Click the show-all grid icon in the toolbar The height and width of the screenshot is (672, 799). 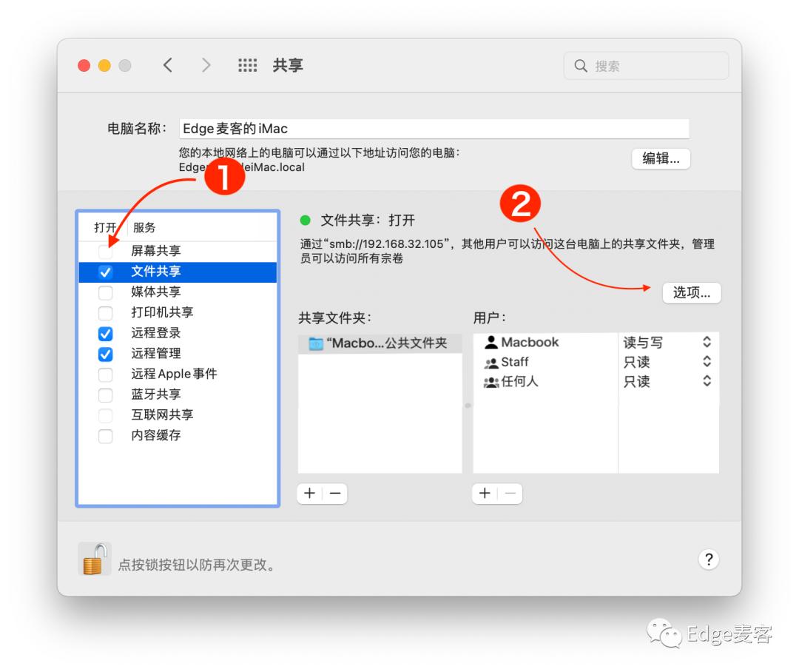(x=247, y=65)
